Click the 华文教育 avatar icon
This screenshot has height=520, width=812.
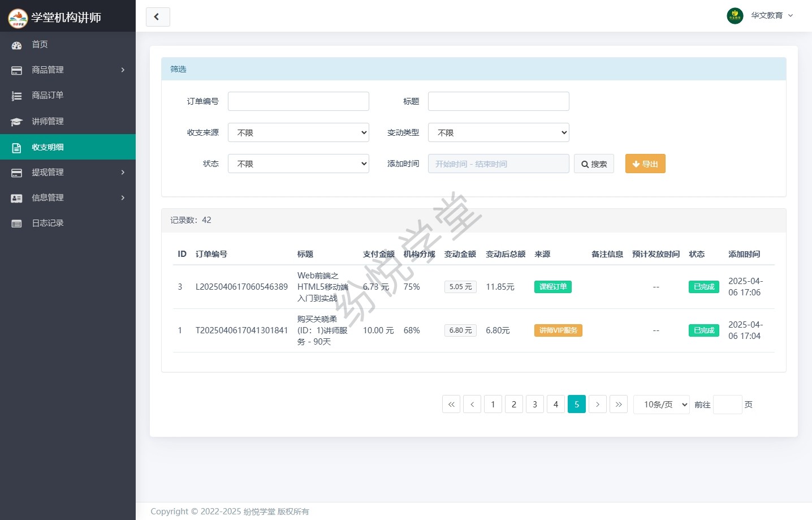[735, 16]
